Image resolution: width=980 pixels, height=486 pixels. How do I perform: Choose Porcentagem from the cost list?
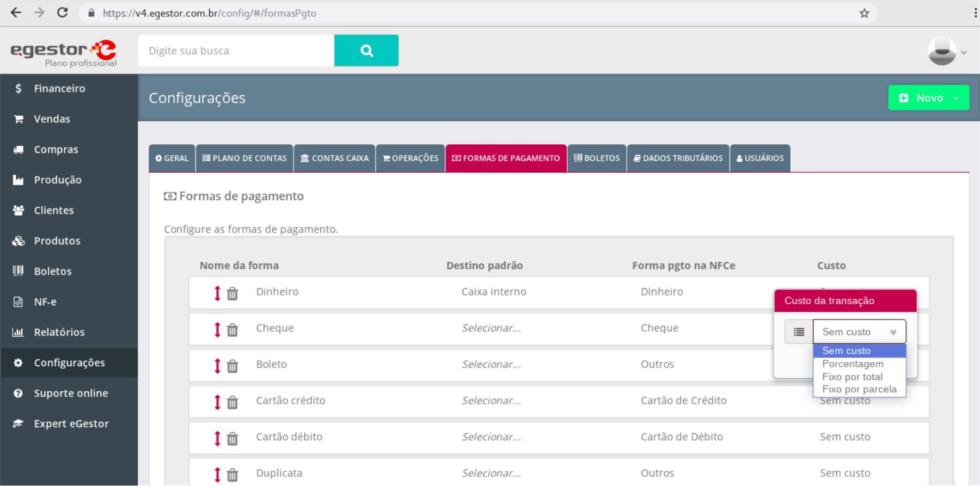(859, 364)
